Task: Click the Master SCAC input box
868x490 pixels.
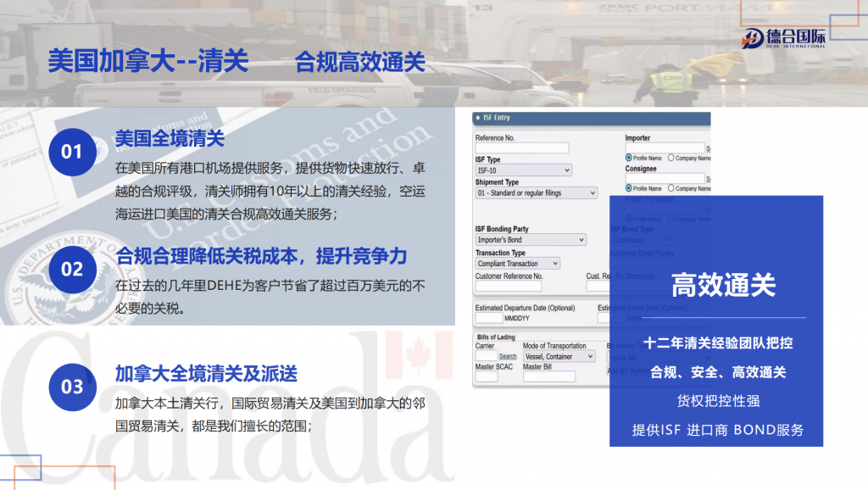Action: 487,377
